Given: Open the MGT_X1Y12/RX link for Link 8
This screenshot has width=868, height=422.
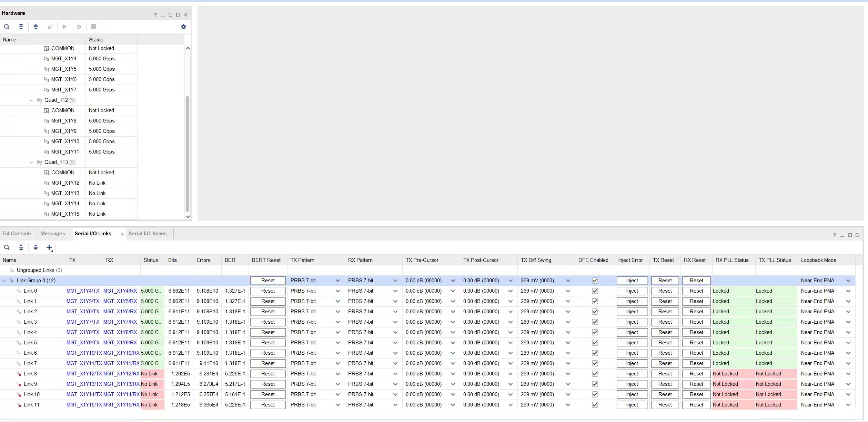Looking at the screenshot, I should [121, 374].
